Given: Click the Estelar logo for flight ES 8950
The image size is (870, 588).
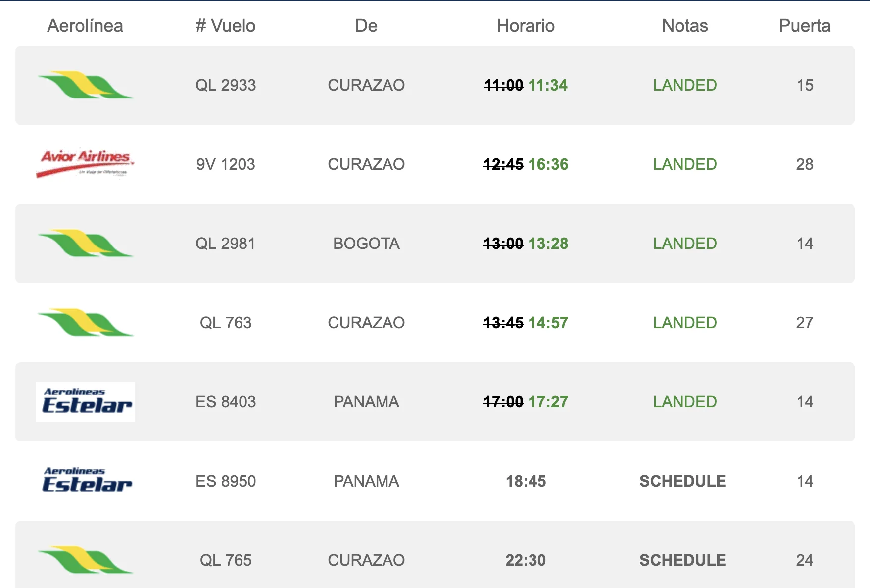Looking at the screenshot, I should [x=86, y=481].
